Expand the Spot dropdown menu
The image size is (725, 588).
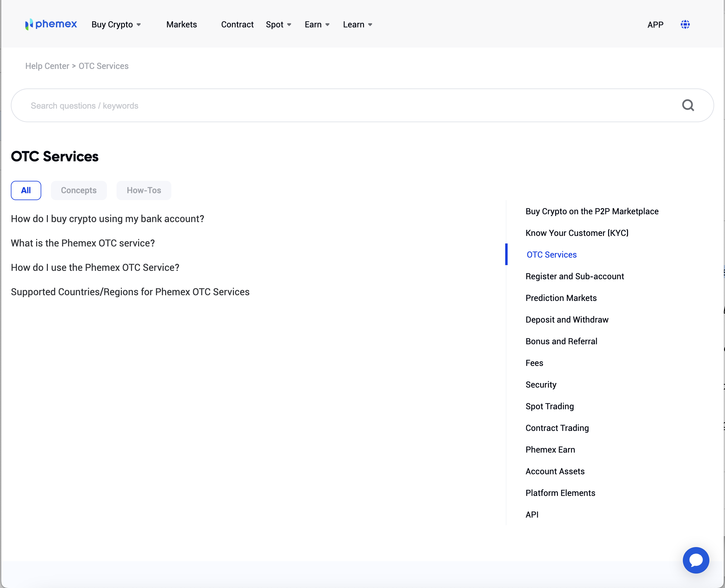(278, 24)
